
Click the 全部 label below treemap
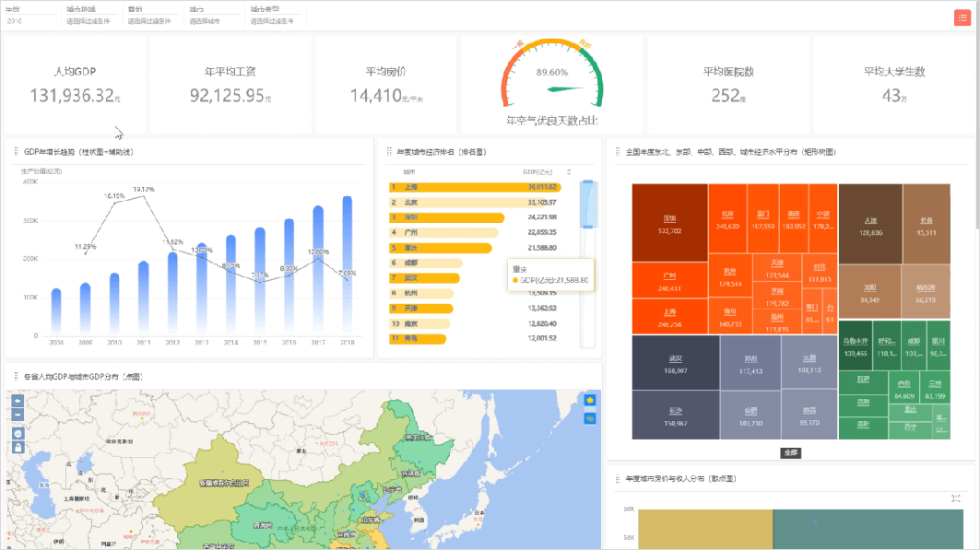click(792, 453)
